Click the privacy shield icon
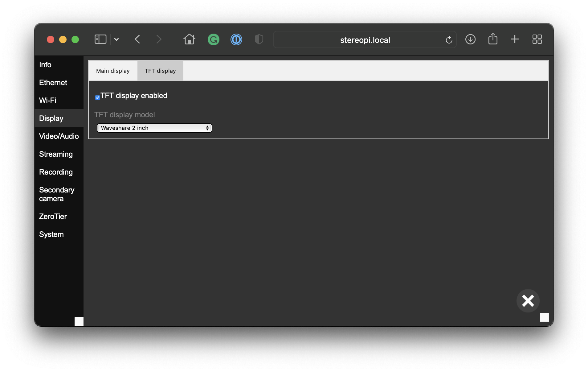Screen dimensions: 588x372 [259, 39]
